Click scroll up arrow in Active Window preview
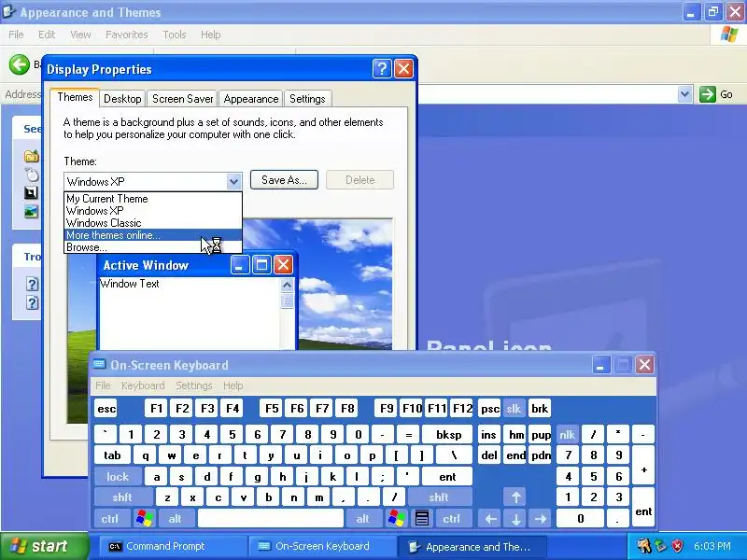Image resolution: width=747 pixels, height=560 pixels. pos(287,286)
